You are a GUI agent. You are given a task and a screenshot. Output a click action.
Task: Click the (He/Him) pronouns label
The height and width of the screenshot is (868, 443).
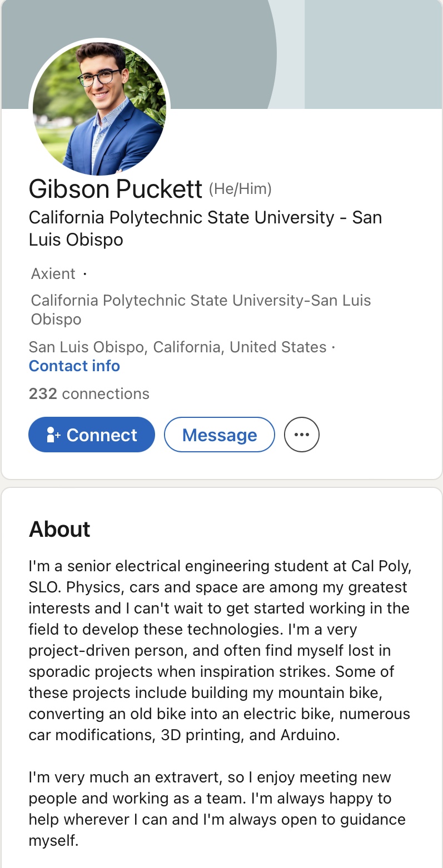(x=240, y=189)
